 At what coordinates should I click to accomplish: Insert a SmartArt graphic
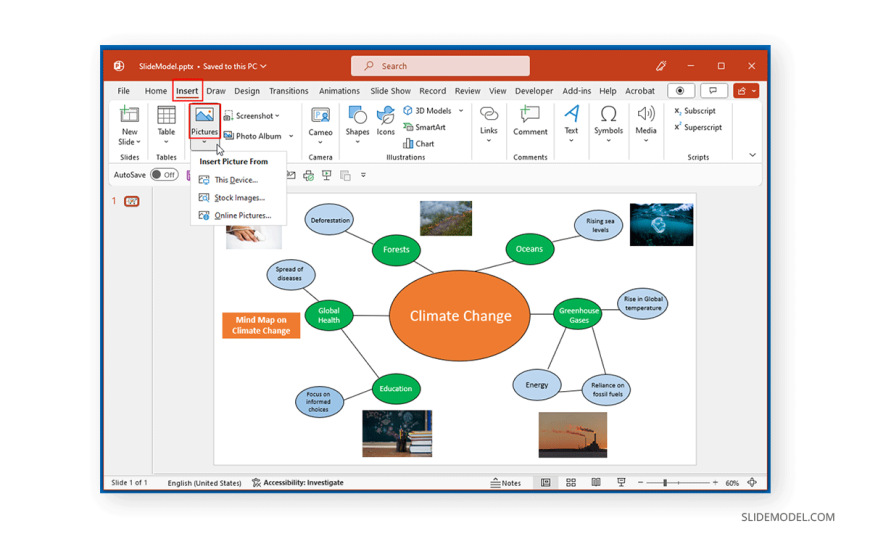[x=424, y=127]
